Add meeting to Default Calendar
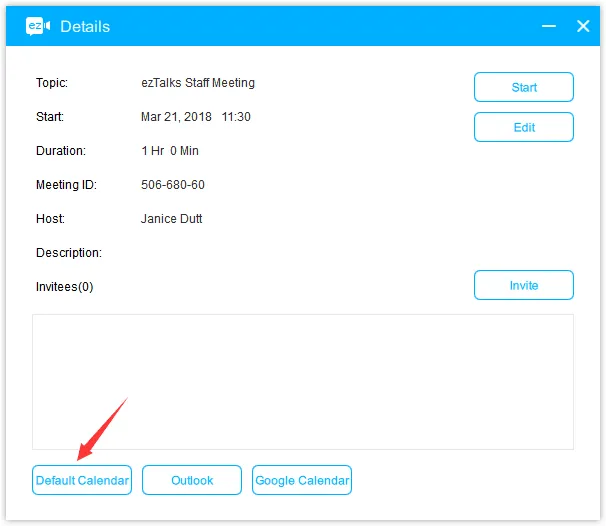The image size is (606, 526). [x=82, y=480]
